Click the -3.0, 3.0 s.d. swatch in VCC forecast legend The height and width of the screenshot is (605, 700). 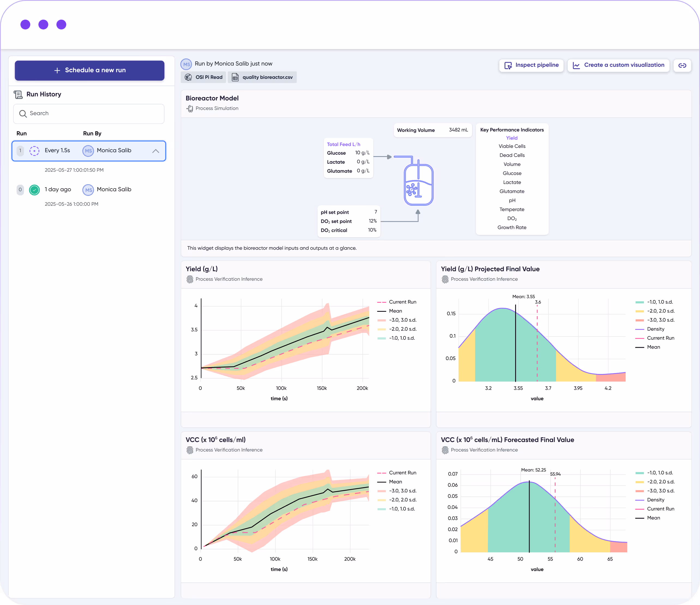coord(639,491)
